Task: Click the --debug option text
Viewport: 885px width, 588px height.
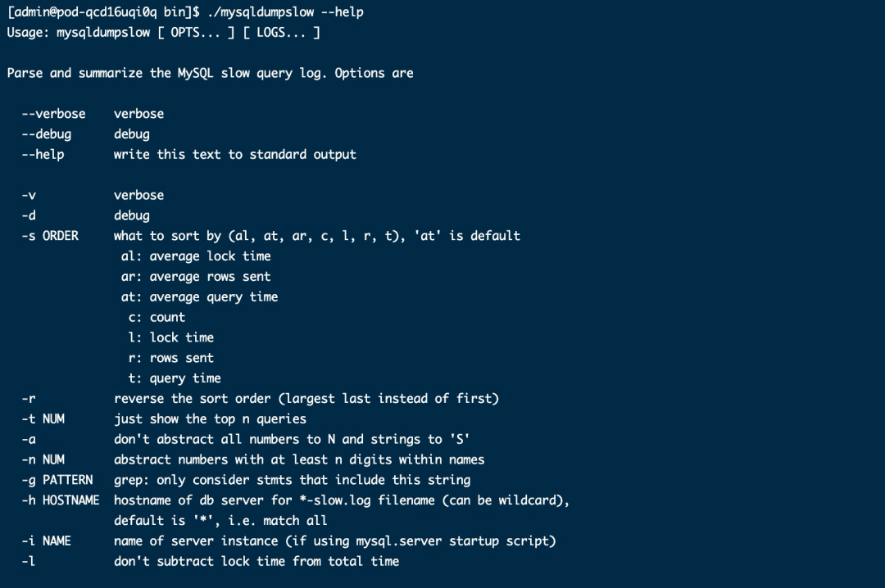Action: (46, 134)
